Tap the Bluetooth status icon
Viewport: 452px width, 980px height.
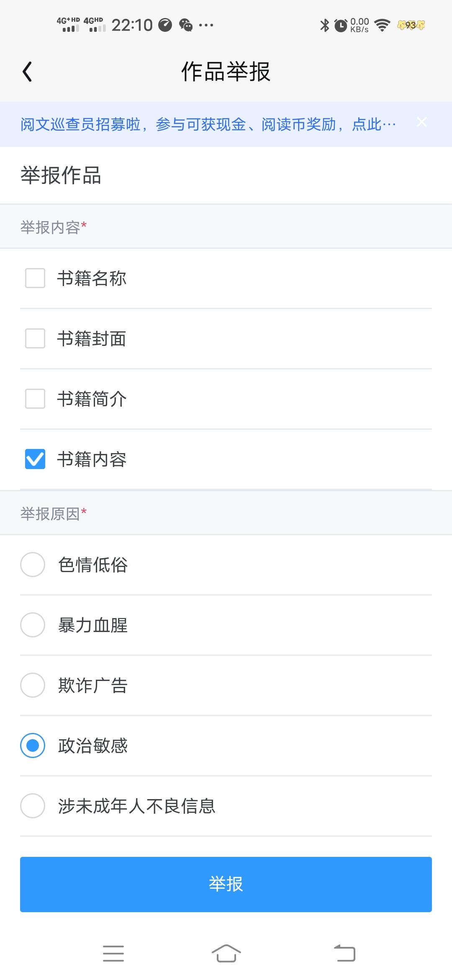click(324, 25)
